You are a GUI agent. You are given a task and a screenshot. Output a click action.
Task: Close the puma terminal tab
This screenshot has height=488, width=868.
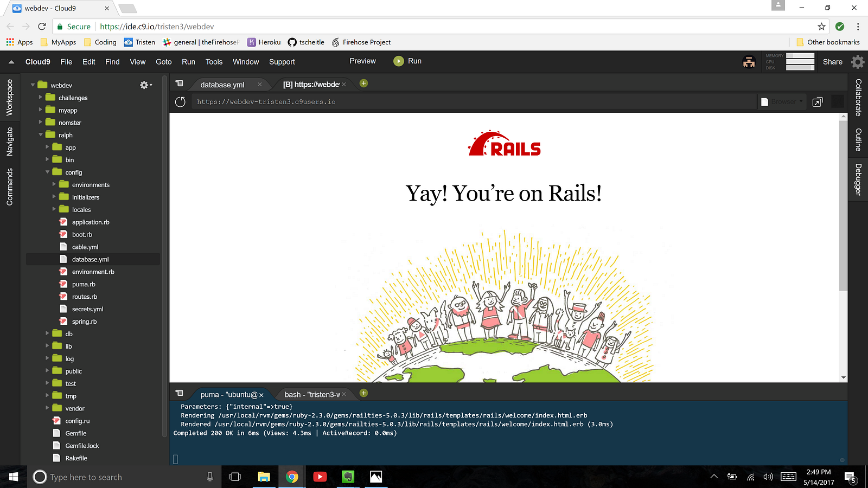tap(261, 395)
